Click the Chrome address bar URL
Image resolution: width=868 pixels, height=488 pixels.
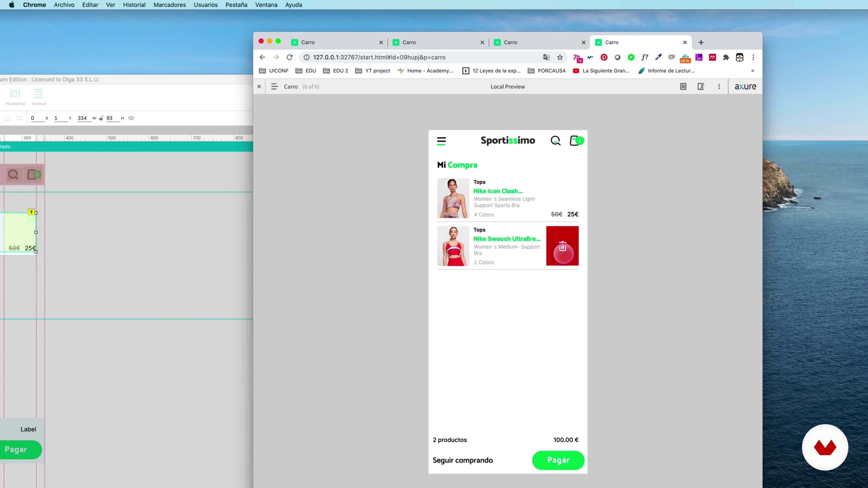[x=379, y=57]
